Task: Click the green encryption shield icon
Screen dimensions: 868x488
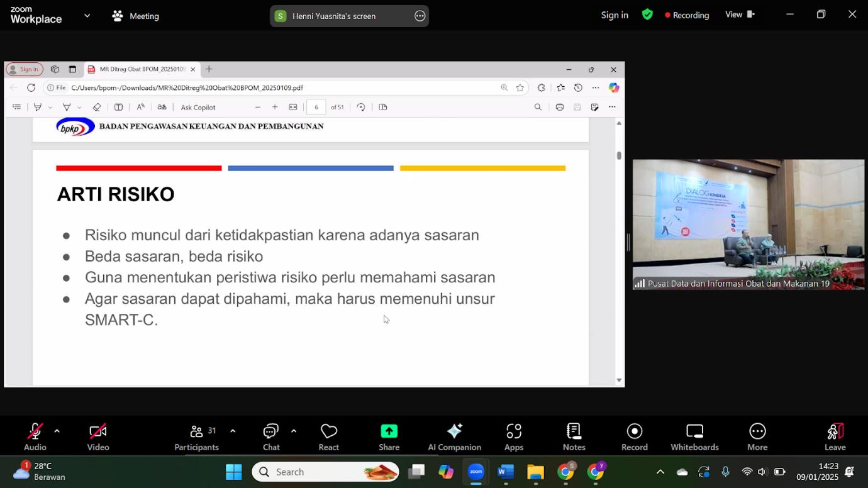Action: click(647, 14)
